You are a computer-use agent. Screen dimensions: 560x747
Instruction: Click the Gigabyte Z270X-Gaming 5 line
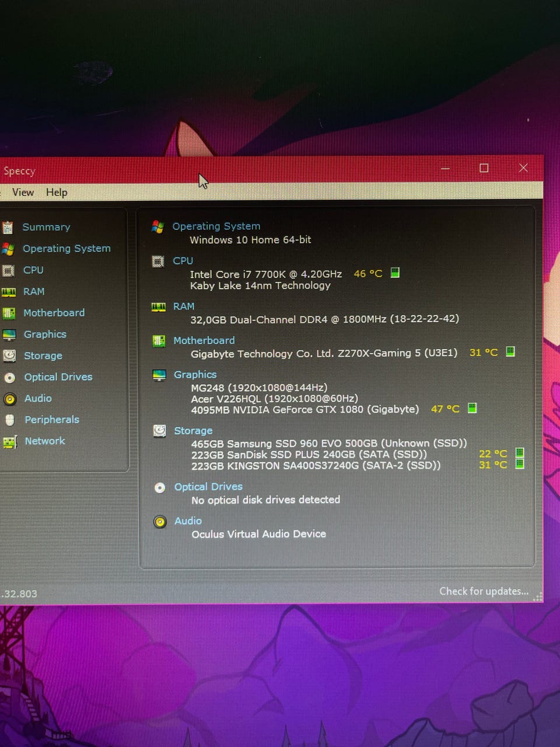[324, 354]
